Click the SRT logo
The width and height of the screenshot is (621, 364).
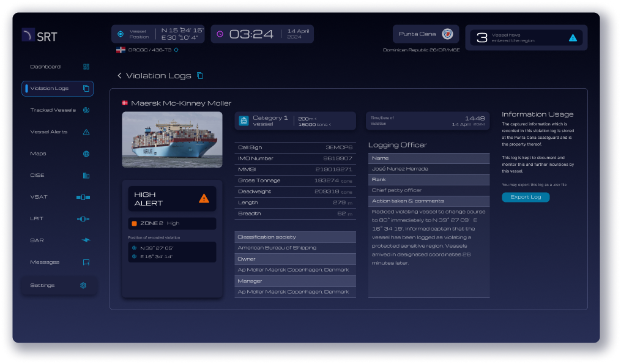40,36
